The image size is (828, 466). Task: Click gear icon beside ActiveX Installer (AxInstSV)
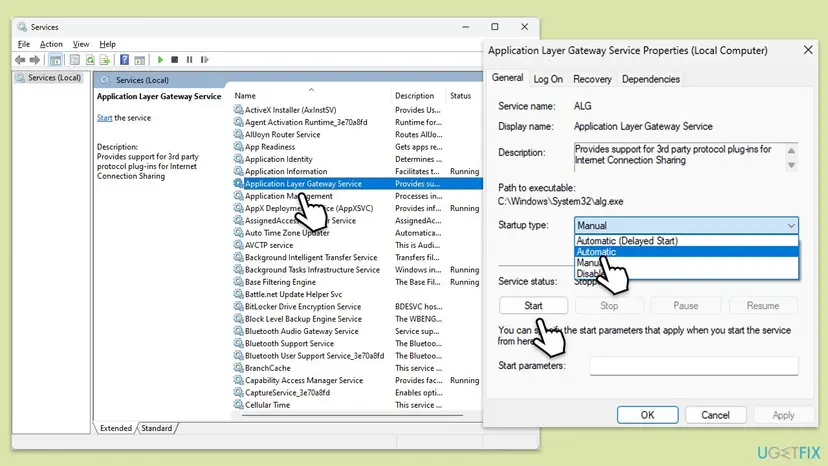tap(238, 110)
